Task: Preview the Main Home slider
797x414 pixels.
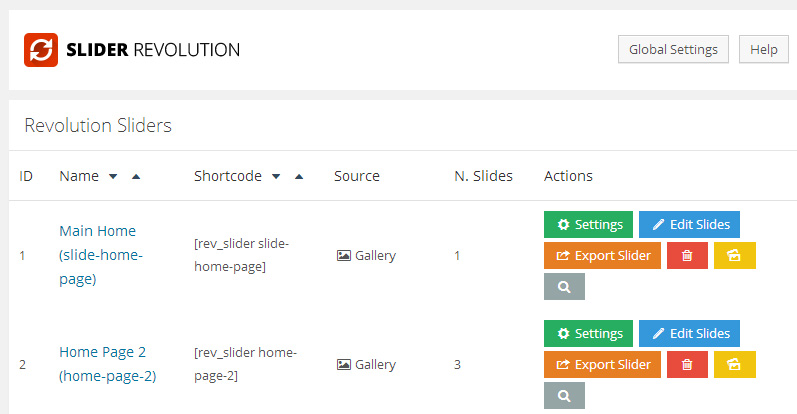Action: pos(564,286)
